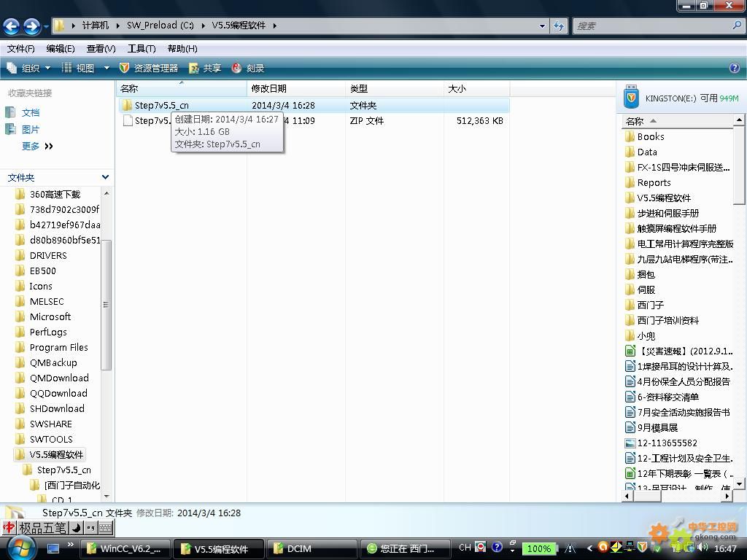Open the recent pages dropdown beside Forward
The image size is (747, 560).
[x=46, y=27]
